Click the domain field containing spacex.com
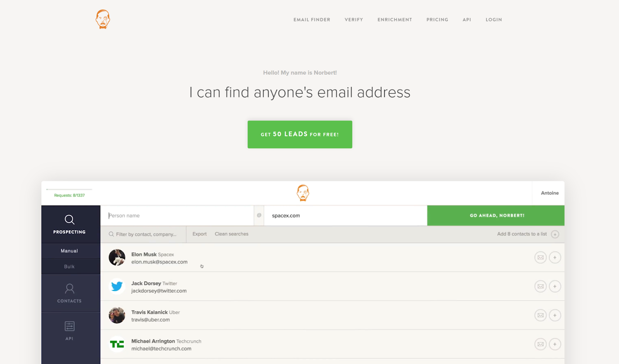619x364 pixels. pyautogui.click(x=345, y=215)
